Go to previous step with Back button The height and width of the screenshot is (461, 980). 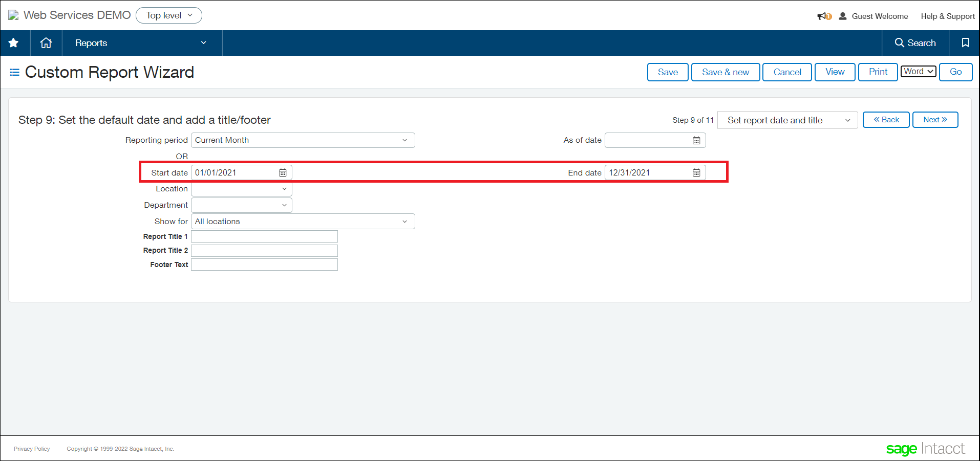(x=886, y=120)
